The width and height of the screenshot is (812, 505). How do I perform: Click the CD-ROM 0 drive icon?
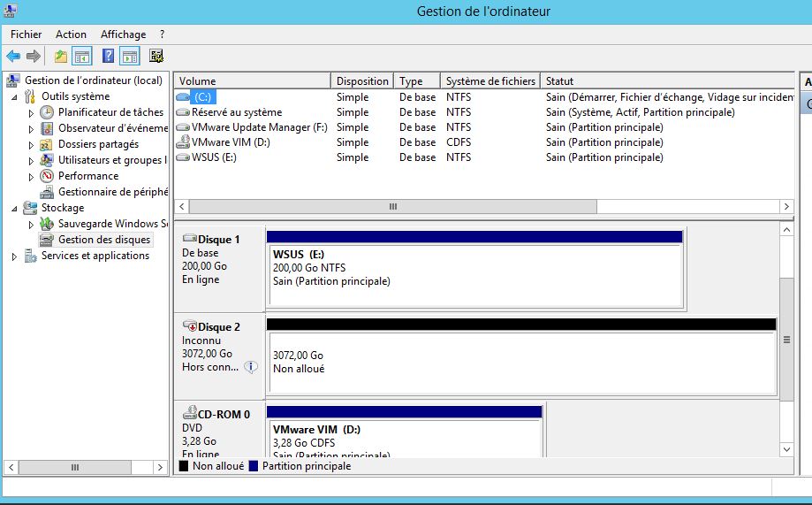point(190,412)
